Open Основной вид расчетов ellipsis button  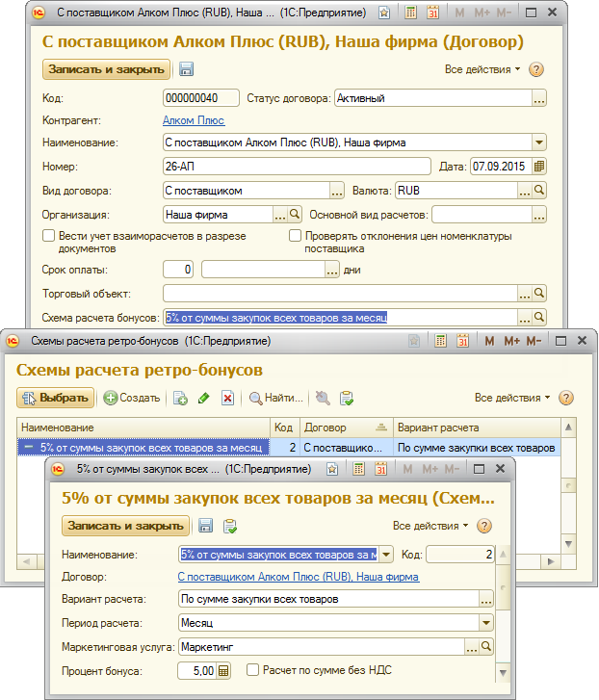[x=539, y=215]
